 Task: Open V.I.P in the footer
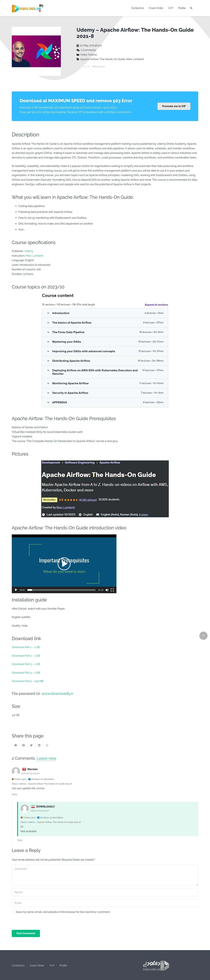tap(52, 965)
